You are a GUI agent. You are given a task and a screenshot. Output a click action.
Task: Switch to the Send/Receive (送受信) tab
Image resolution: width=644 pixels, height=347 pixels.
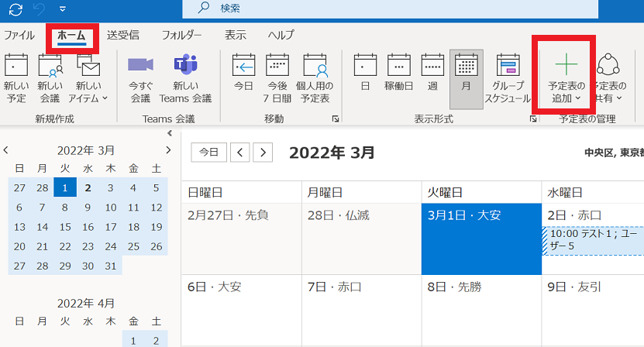[123, 35]
